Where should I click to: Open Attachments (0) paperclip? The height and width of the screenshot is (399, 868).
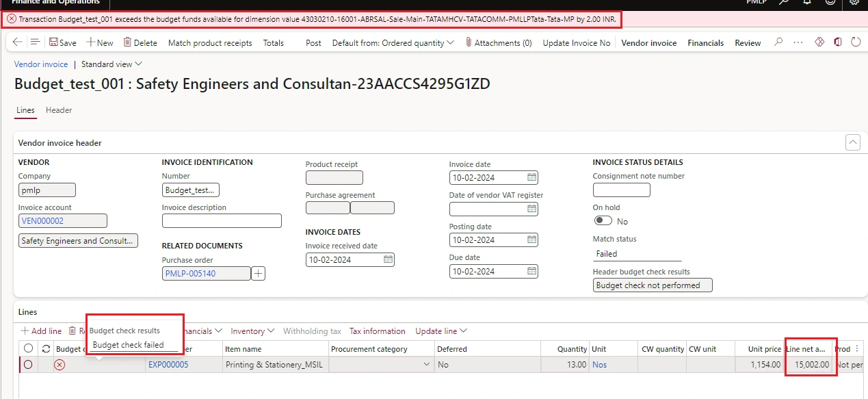coord(499,42)
